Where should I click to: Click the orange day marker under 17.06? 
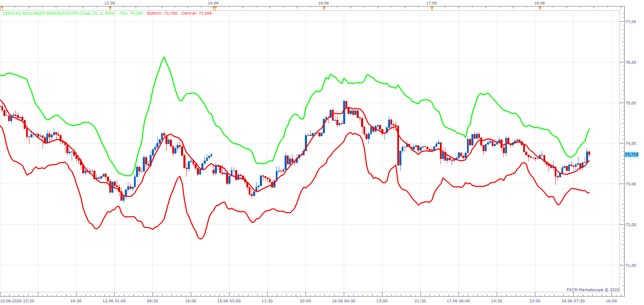coord(432,8)
